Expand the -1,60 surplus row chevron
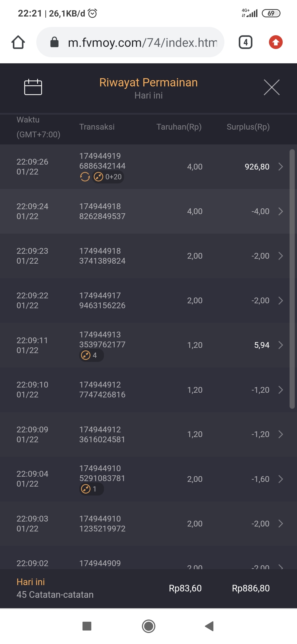Screen dimensions: 297x644 coord(280,479)
